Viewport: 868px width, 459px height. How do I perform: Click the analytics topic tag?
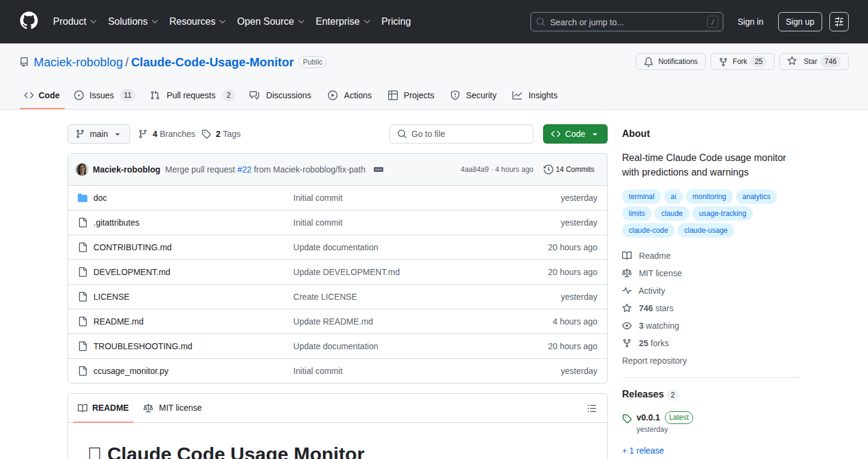(x=756, y=197)
